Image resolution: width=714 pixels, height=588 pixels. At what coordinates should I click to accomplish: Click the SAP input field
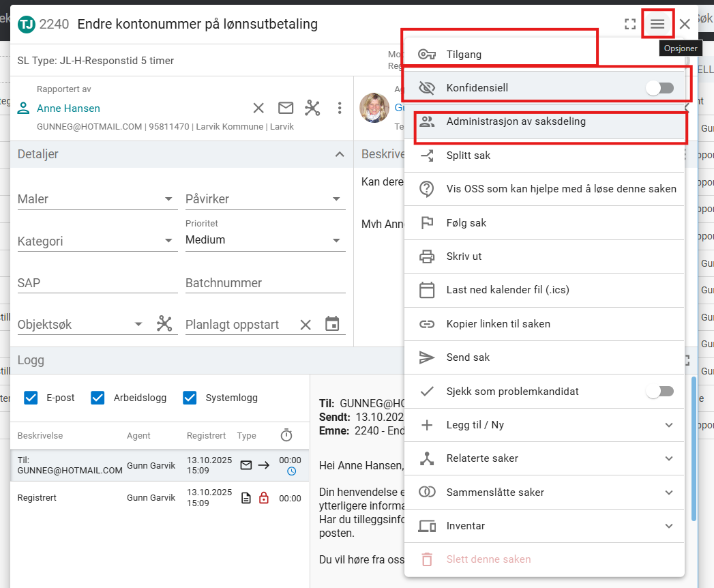pos(97,283)
